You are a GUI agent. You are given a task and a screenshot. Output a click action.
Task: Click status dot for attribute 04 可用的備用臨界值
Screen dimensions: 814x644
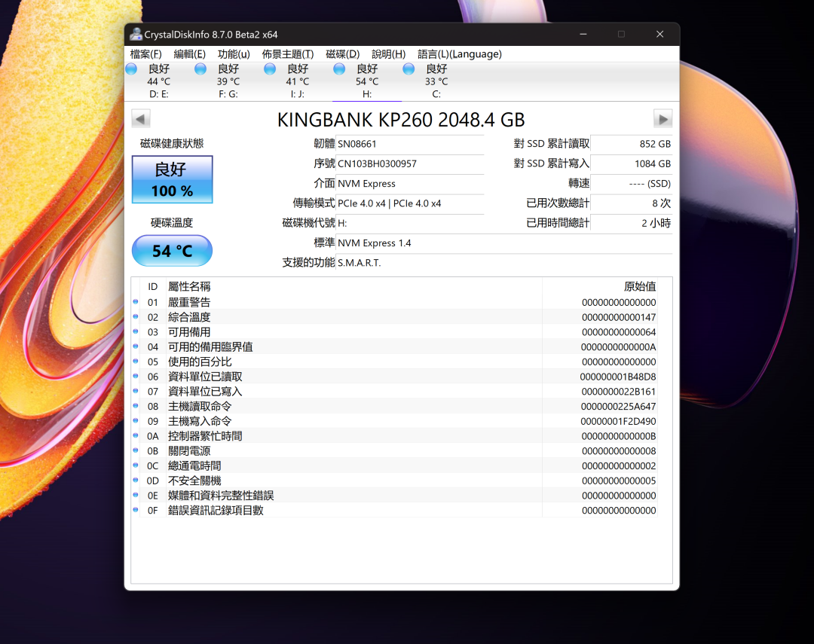click(136, 346)
